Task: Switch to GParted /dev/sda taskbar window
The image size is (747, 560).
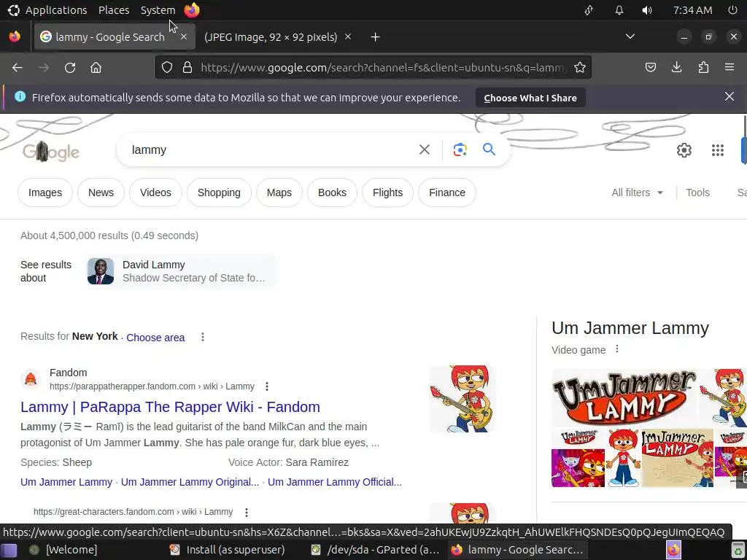Action: (376, 550)
